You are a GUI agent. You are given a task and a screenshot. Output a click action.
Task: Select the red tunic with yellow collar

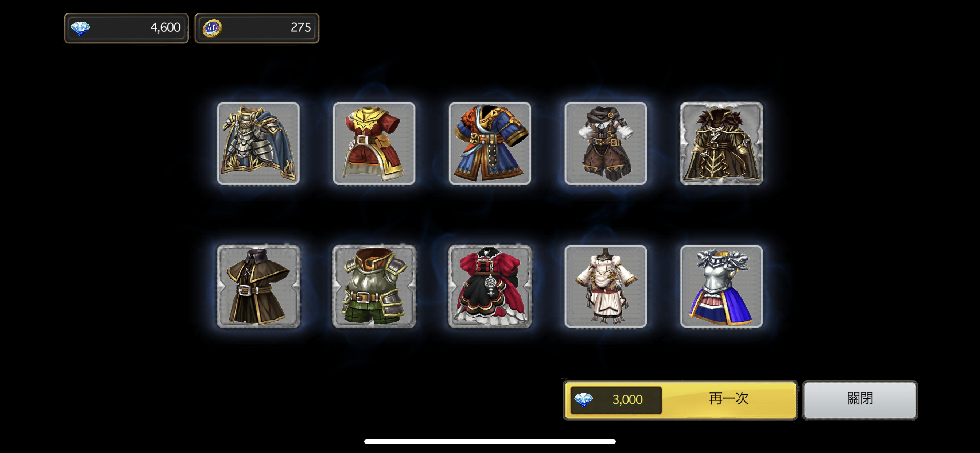(x=374, y=143)
